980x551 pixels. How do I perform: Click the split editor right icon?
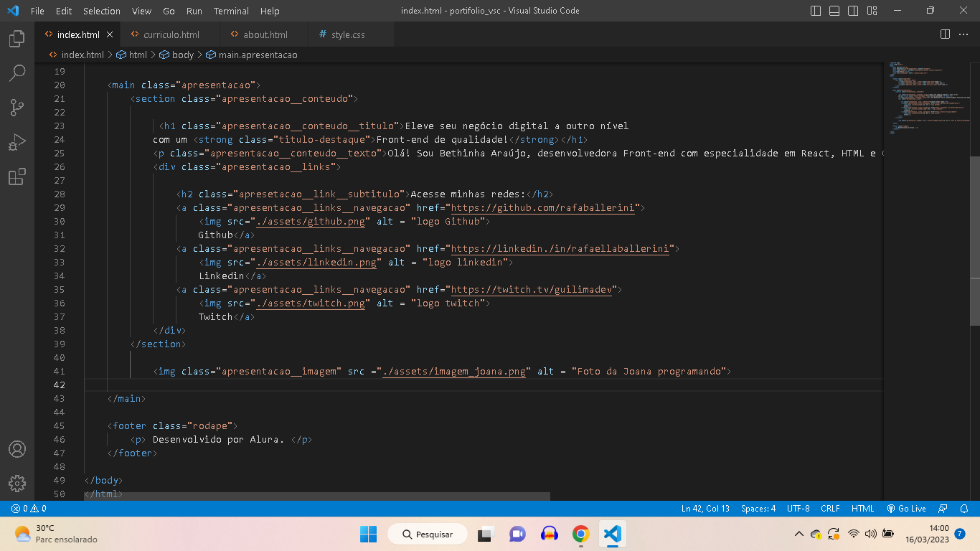point(945,34)
